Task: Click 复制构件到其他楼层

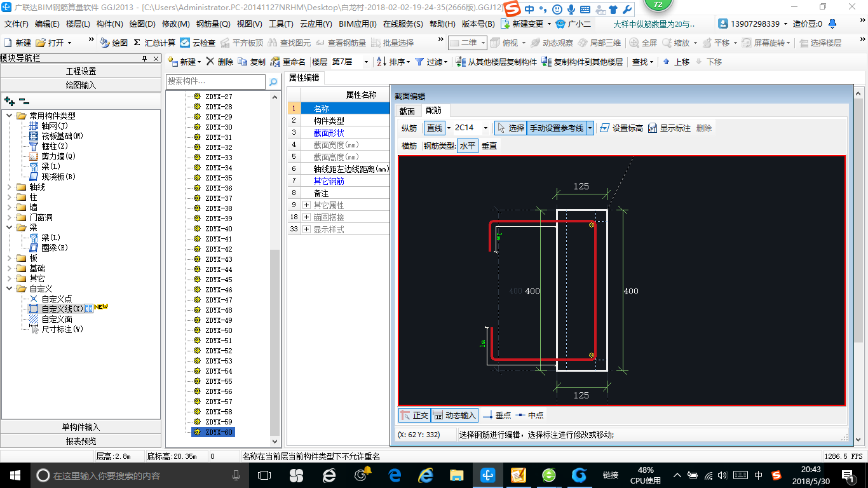Action: 582,62
